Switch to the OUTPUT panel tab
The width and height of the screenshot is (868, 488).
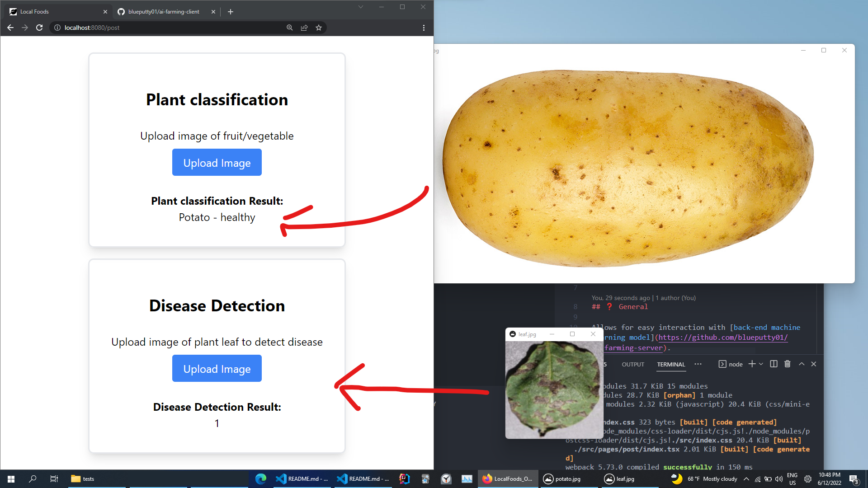click(632, 365)
